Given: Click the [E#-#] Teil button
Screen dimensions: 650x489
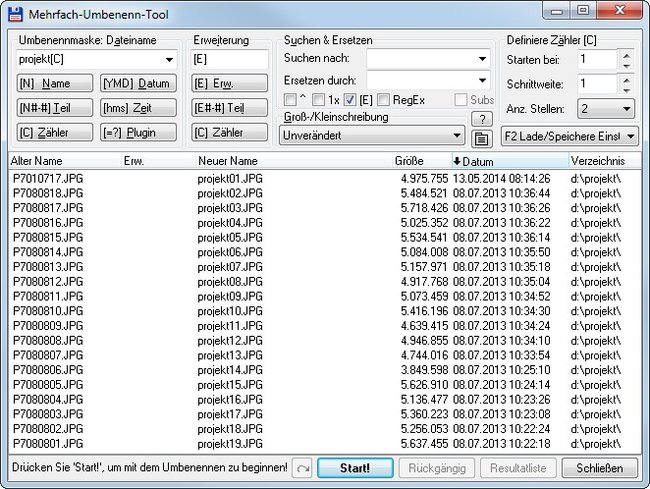Looking at the screenshot, I should coord(229,108).
